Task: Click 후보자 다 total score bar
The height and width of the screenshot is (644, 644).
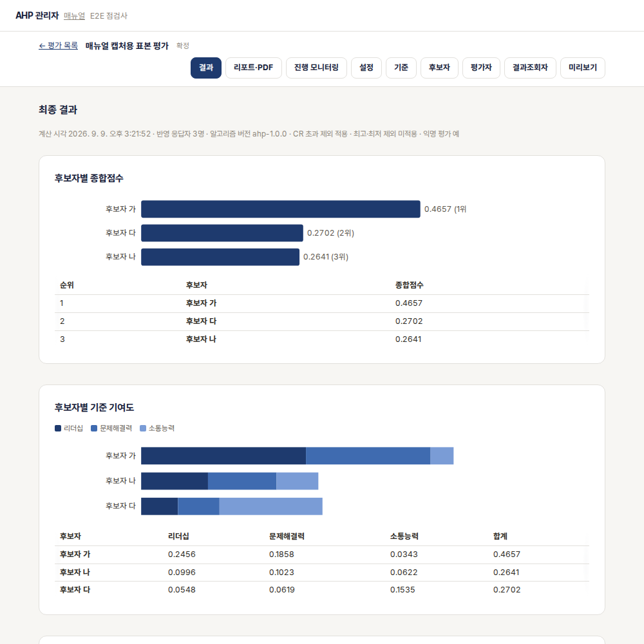Action: tap(222, 233)
